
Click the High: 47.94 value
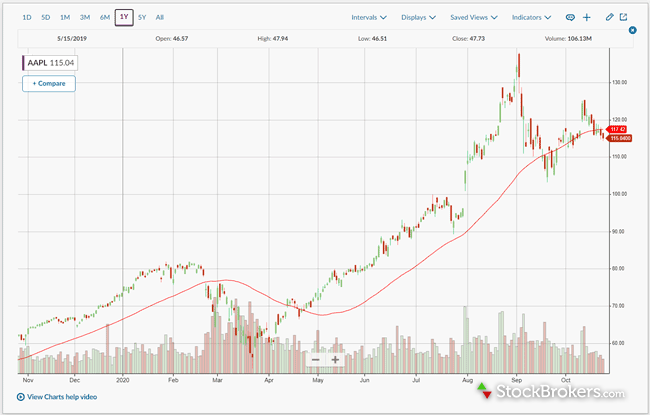pos(273,39)
